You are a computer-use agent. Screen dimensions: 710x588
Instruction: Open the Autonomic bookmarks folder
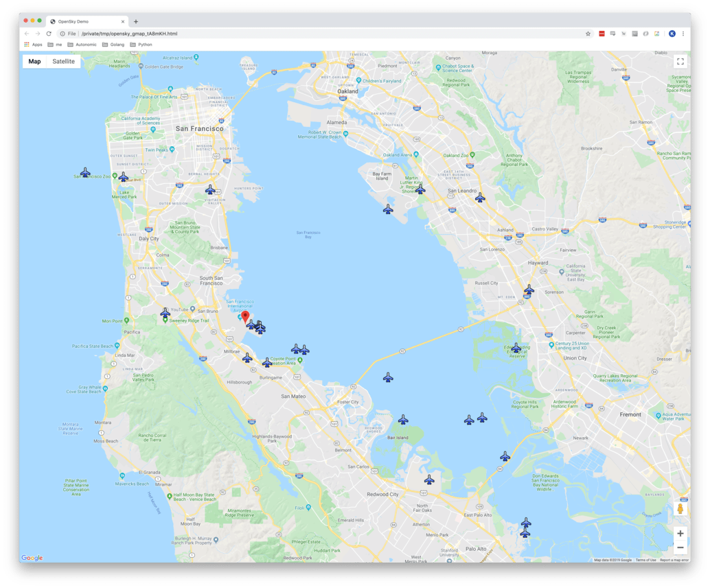pos(82,45)
